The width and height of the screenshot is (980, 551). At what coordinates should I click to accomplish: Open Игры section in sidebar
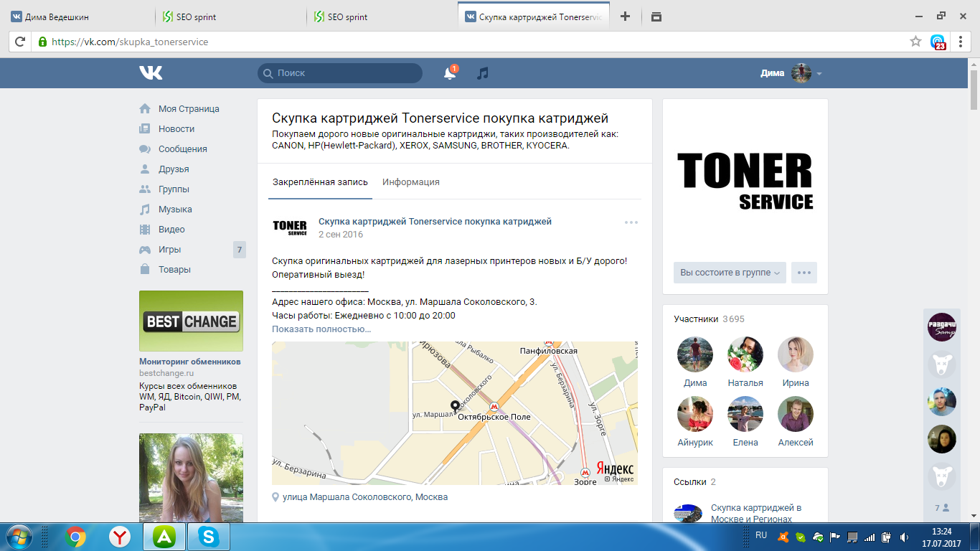pos(169,250)
